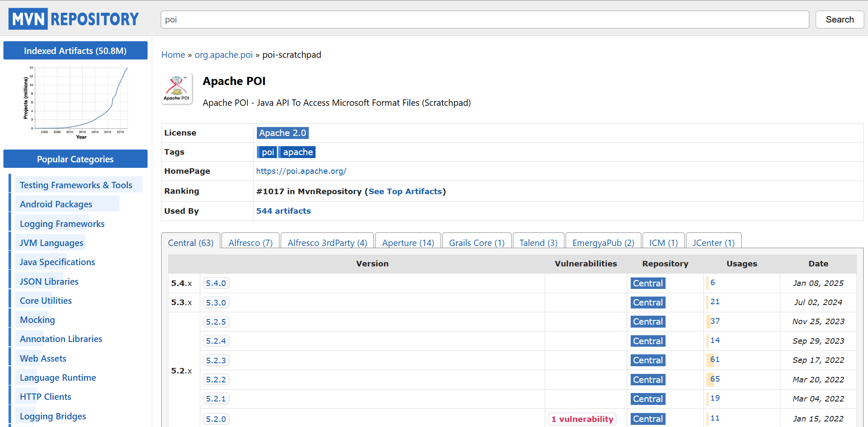Open version 5.2.0
Viewport: 868px width, 427px height.
click(216, 419)
